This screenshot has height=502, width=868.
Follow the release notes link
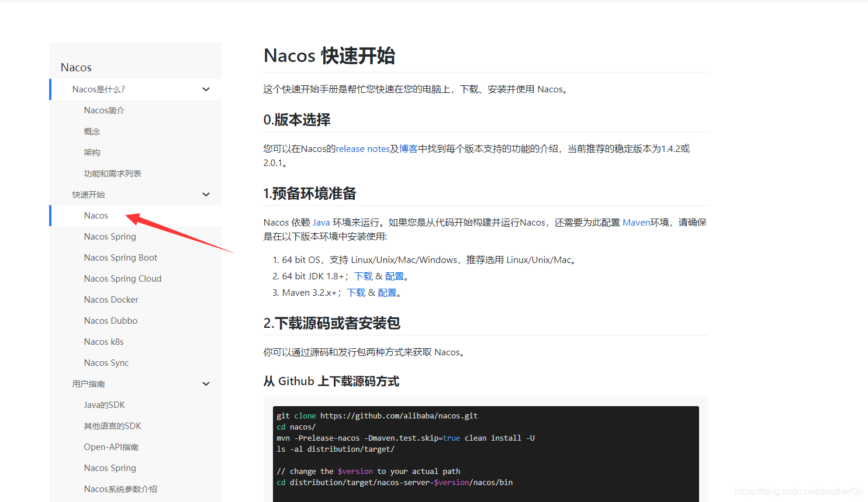(363, 149)
